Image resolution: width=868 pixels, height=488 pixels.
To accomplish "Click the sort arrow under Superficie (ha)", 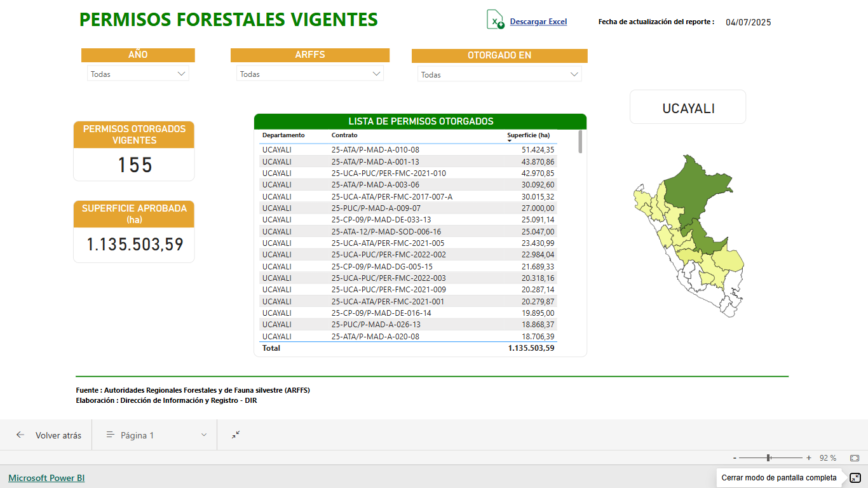I will tap(510, 140).
